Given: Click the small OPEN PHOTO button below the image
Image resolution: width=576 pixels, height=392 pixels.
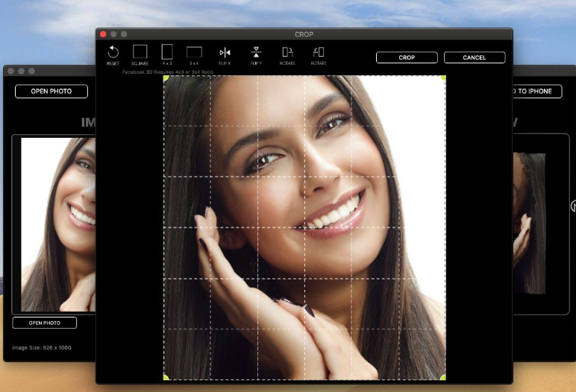Looking at the screenshot, I should (x=45, y=323).
